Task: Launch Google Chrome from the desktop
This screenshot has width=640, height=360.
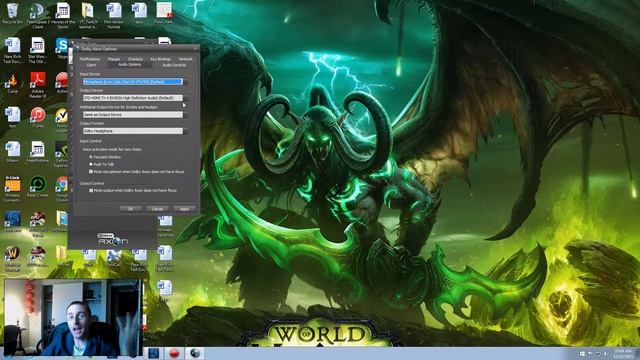Action: point(62,189)
